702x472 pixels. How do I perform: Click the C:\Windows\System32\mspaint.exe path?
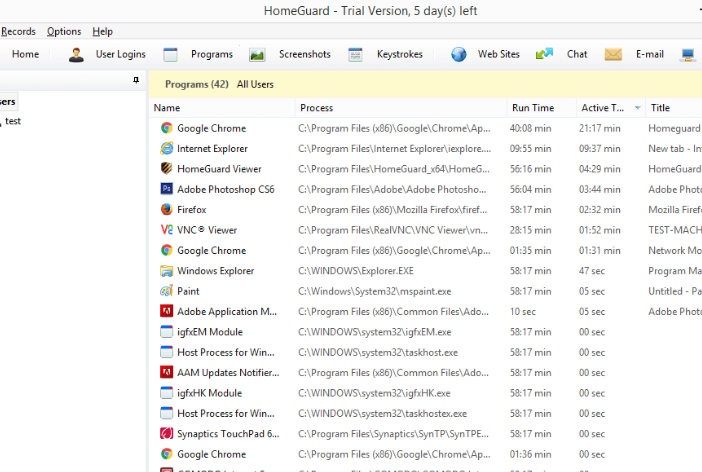pos(374,291)
